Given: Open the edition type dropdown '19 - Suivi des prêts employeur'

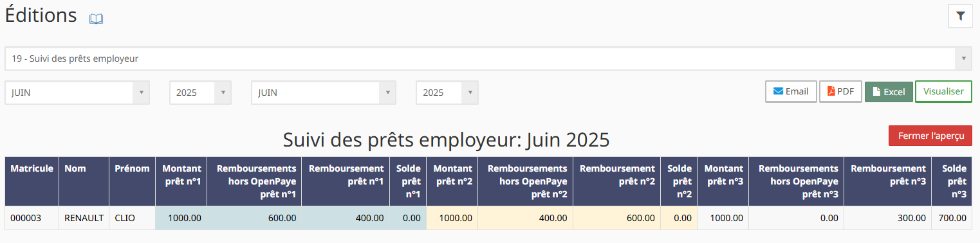Looking at the screenshot, I should click(x=488, y=59).
